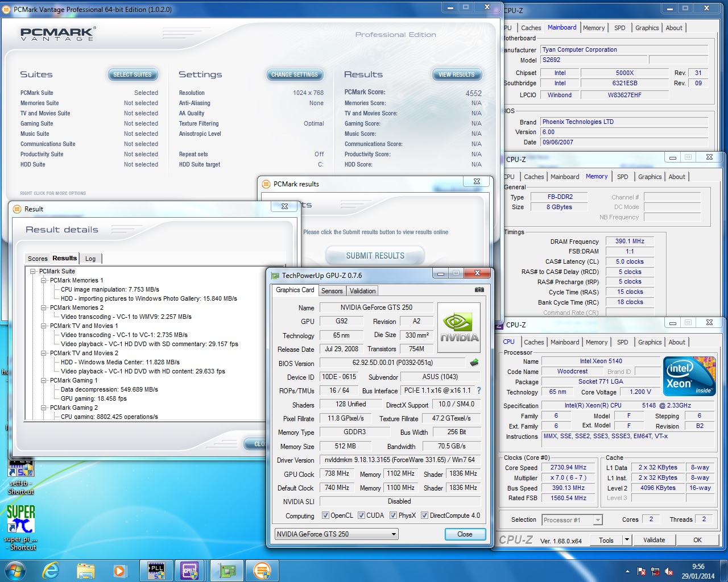Collapse the PCMark Suite tree node
Viewport: 728px width, 582px height.
tap(33, 272)
